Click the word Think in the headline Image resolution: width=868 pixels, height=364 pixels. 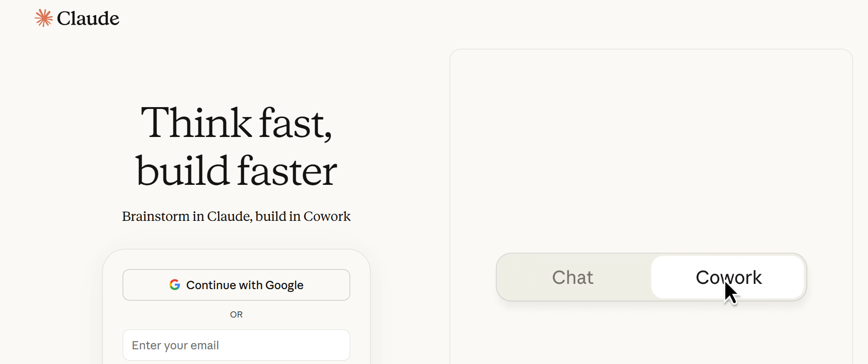[196, 123]
